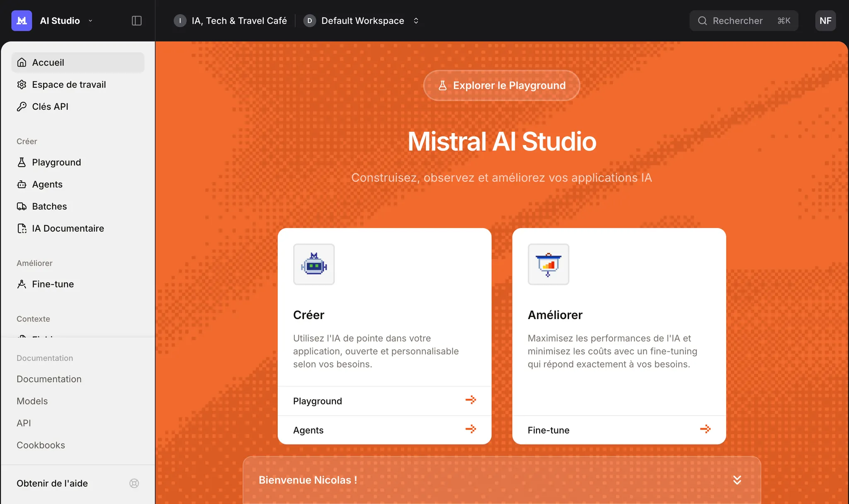Open the Default Workspace switcher

[362, 21]
